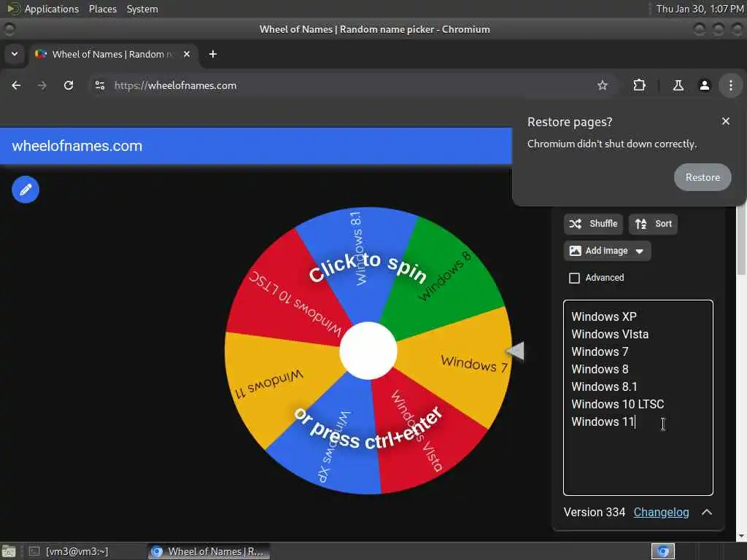This screenshot has height=560, width=747.
Task: Sort the wheel entries
Action: click(x=653, y=224)
